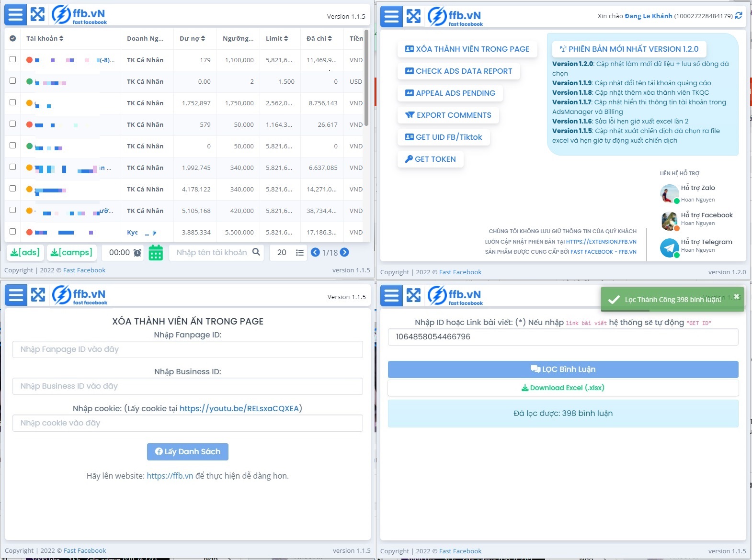This screenshot has height=560, width=752.
Task: Check the row with Dư nợ 3,885,334
Action: (x=13, y=232)
